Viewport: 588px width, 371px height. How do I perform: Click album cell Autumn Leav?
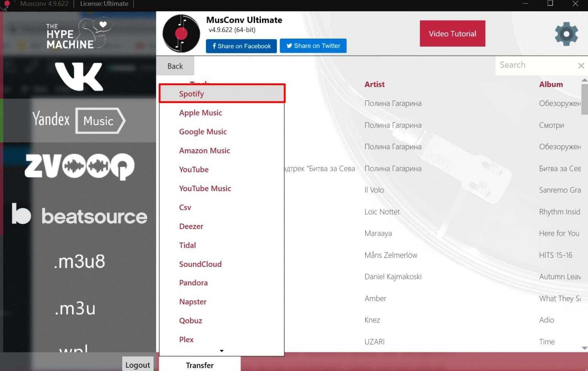[560, 277]
